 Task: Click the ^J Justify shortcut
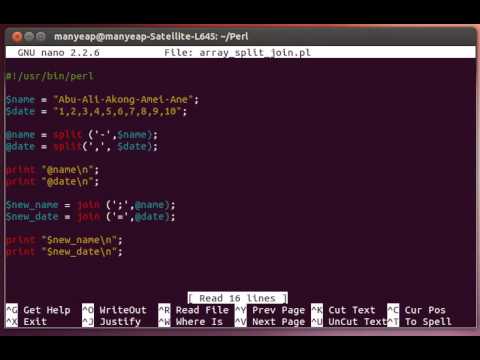(x=112, y=322)
